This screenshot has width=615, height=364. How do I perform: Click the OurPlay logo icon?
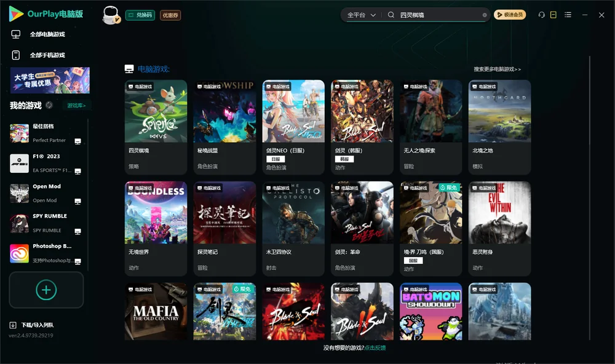[x=16, y=14]
